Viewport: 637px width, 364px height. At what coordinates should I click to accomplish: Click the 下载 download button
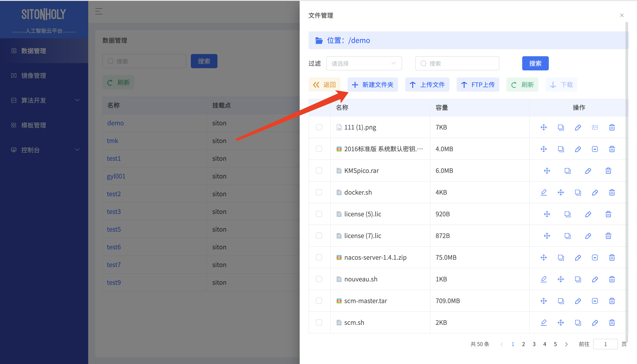point(561,85)
